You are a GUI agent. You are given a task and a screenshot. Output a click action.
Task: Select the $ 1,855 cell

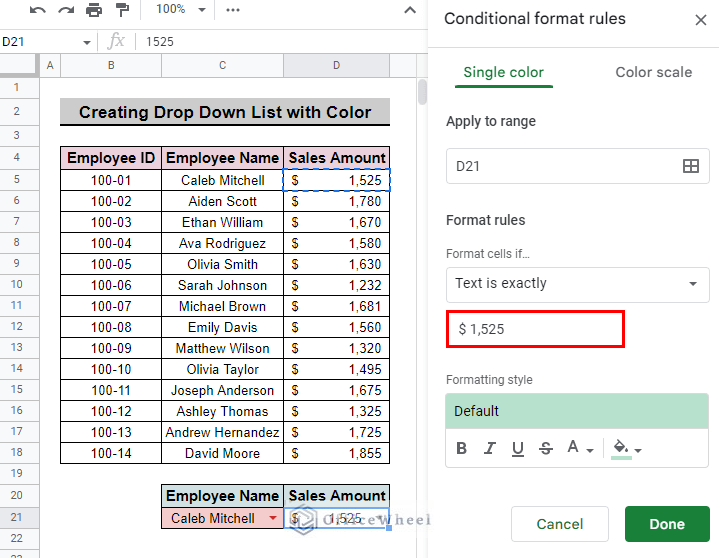337,453
